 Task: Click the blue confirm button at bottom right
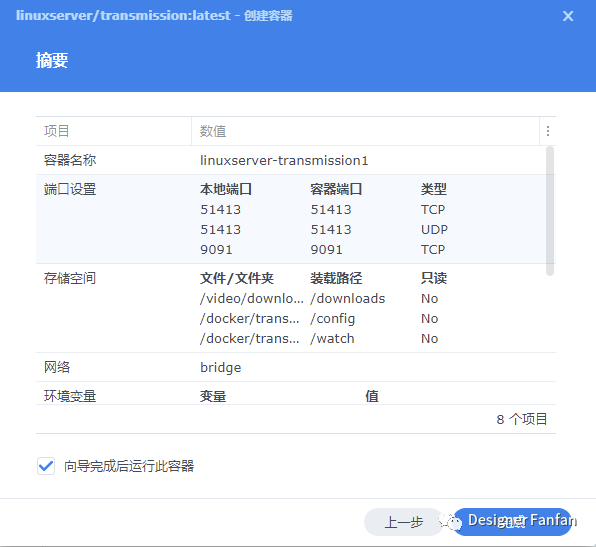513,522
